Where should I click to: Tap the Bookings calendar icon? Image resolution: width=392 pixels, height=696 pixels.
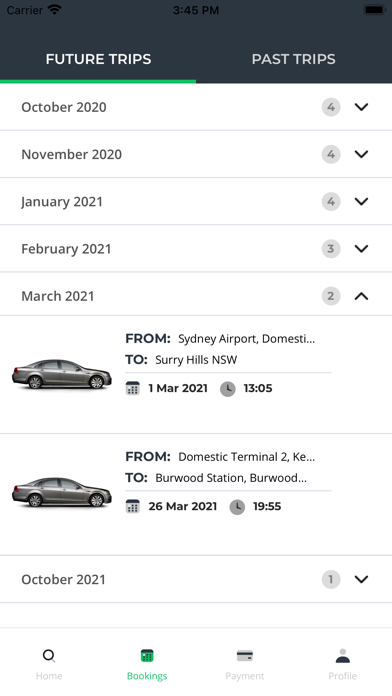coord(147,656)
